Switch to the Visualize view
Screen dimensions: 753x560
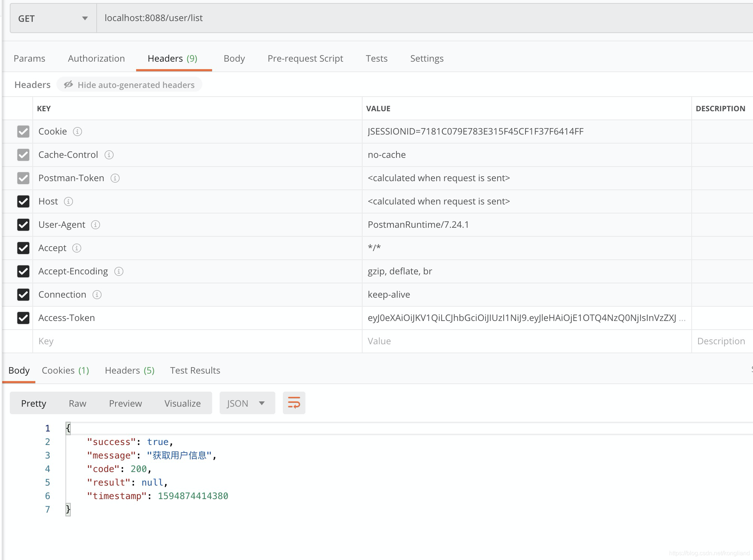(x=182, y=403)
